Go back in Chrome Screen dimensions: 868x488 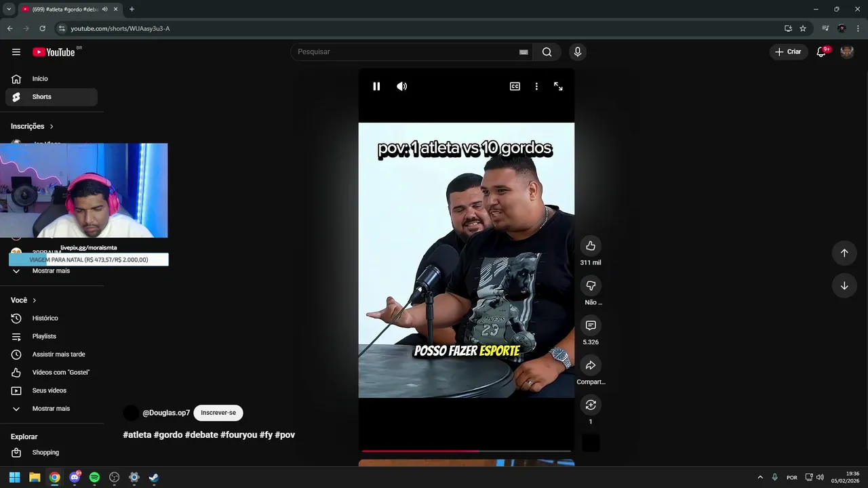click(x=9, y=28)
